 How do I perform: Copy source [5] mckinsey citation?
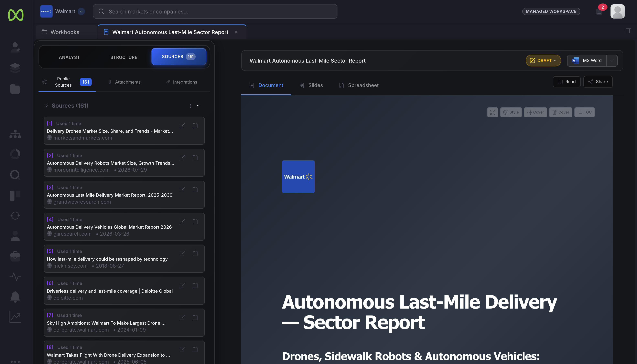195,253
